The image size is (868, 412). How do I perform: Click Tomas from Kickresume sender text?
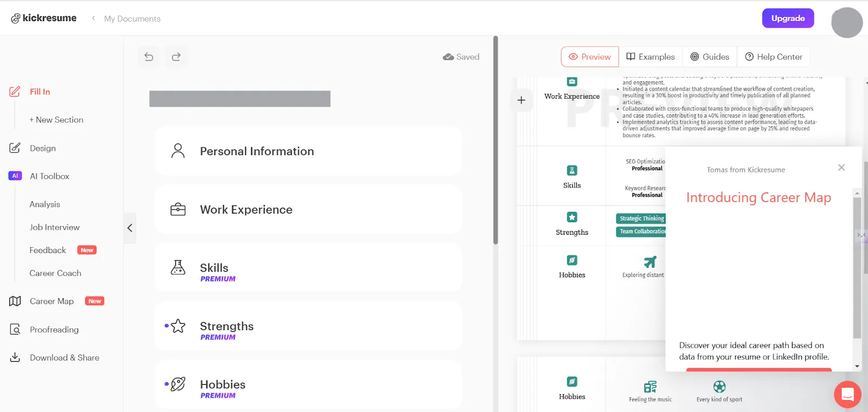point(746,170)
